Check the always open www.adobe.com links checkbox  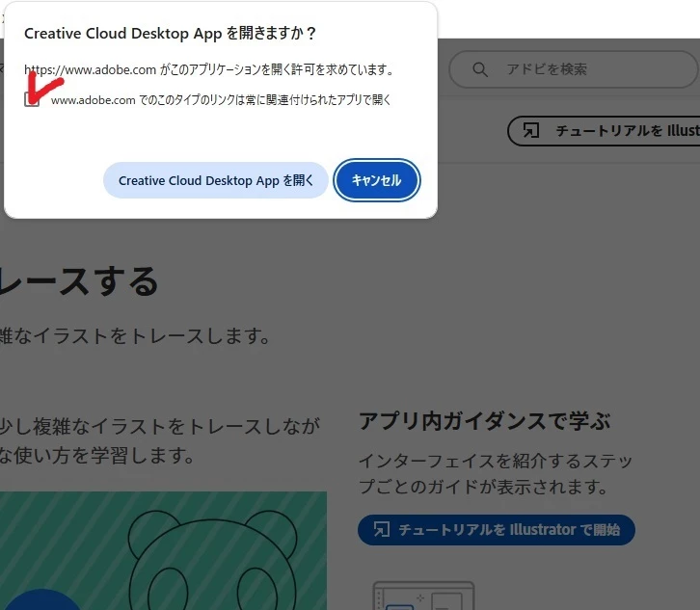[32, 99]
